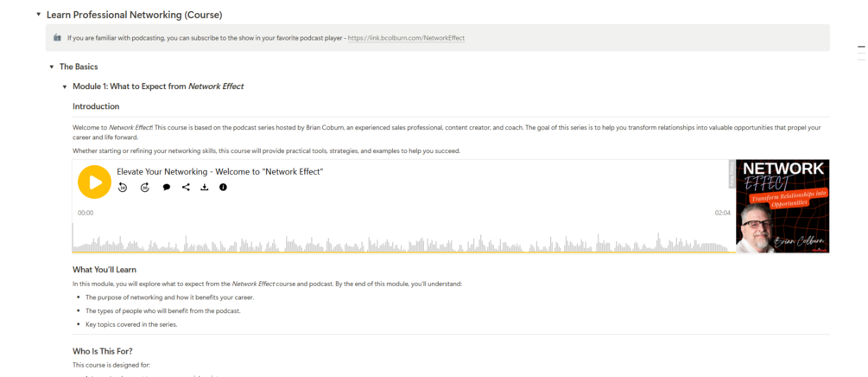Click the Who Is This For? heading
The height and width of the screenshot is (377, 868).
(x=102, y=351)
